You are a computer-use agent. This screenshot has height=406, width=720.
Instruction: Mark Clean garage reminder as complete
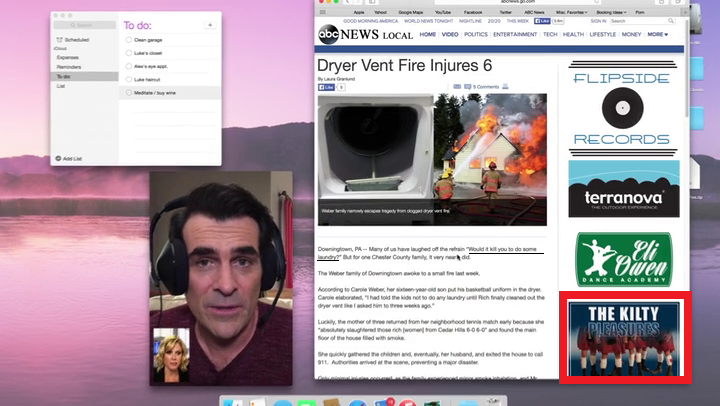[x=129, y=40]
